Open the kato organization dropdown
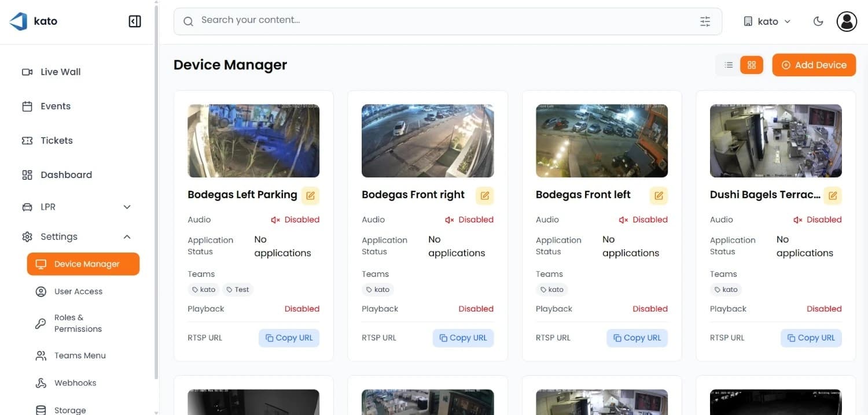 coord(767,21)
